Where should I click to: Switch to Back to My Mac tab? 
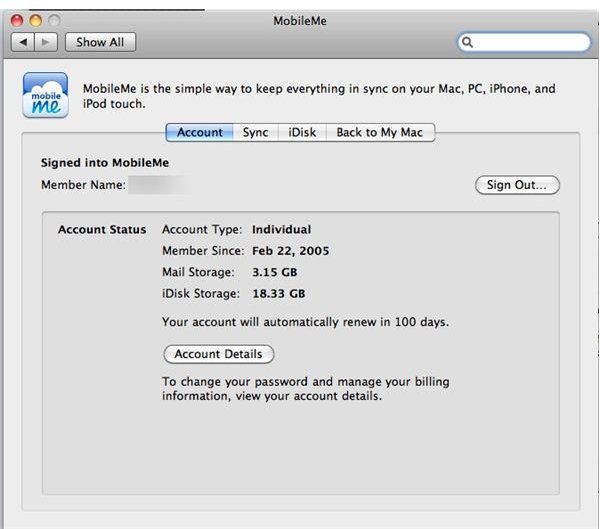pyautogui.click(x=380, y=132)
